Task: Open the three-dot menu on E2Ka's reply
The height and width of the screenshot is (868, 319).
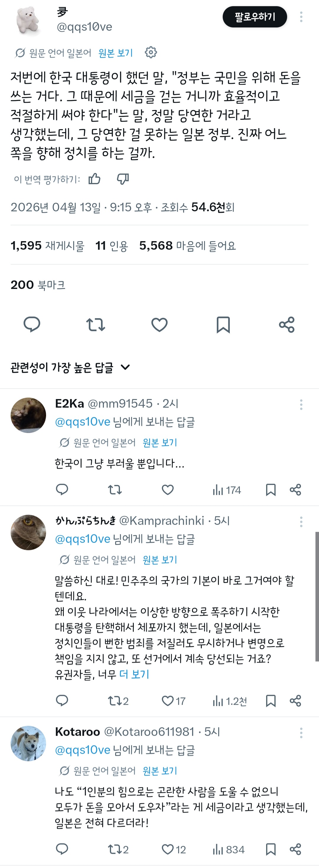Action: 301,405
